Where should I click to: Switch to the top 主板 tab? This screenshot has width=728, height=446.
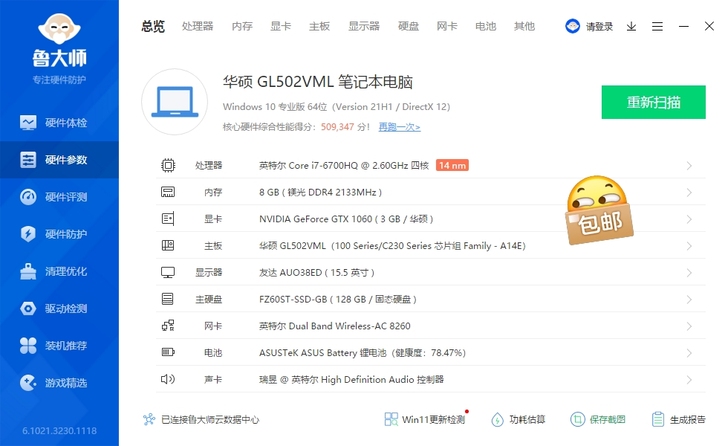point(319,26)
